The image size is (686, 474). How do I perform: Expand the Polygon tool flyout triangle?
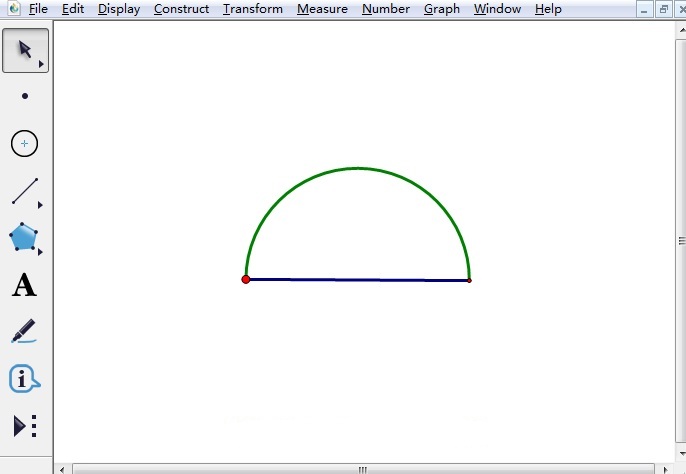pos(40,252)
